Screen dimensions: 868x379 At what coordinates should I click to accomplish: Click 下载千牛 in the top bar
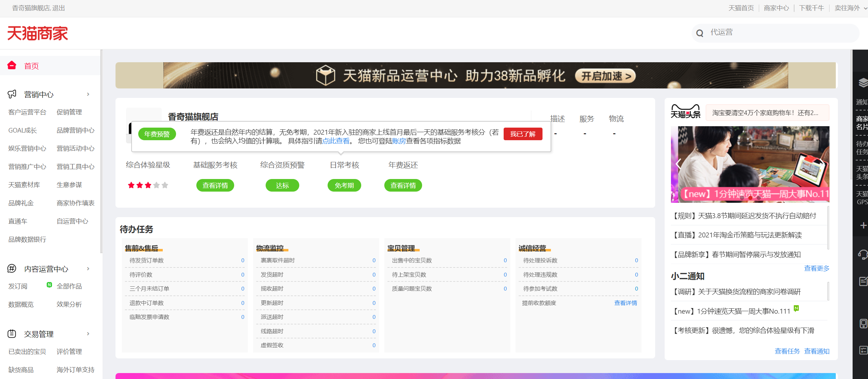(x=812, y=8)
